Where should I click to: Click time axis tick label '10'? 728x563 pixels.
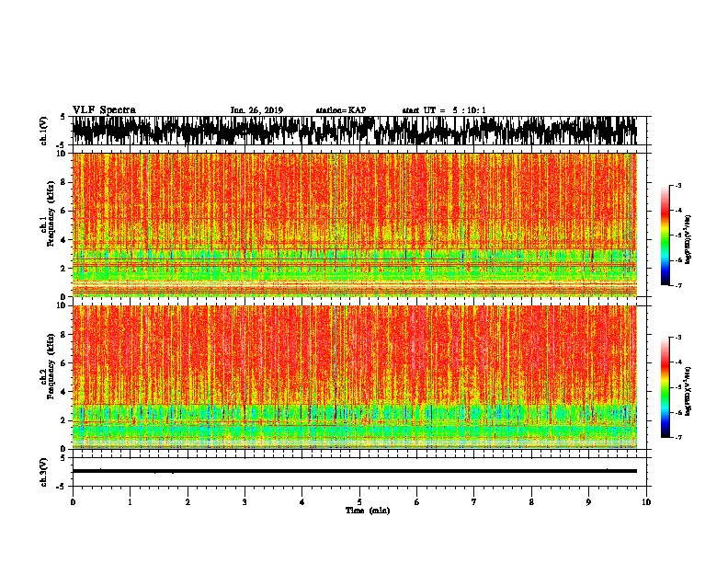(x=646, y=502)
